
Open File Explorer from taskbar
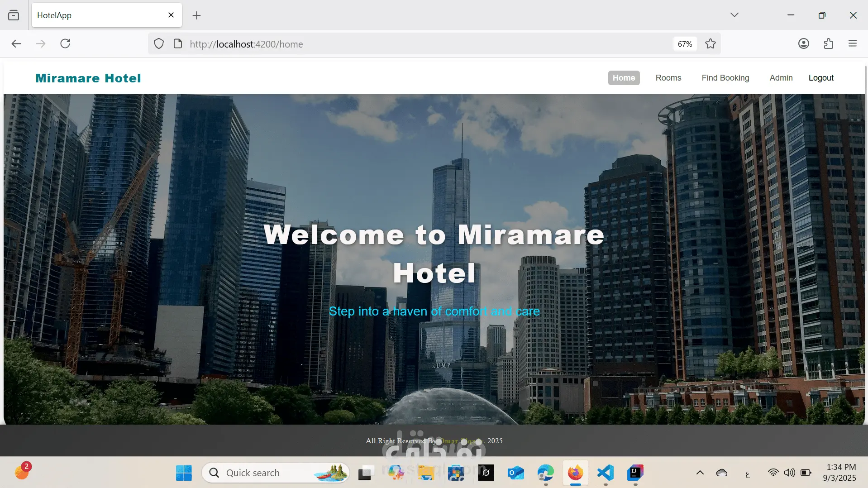coord(425,473)
